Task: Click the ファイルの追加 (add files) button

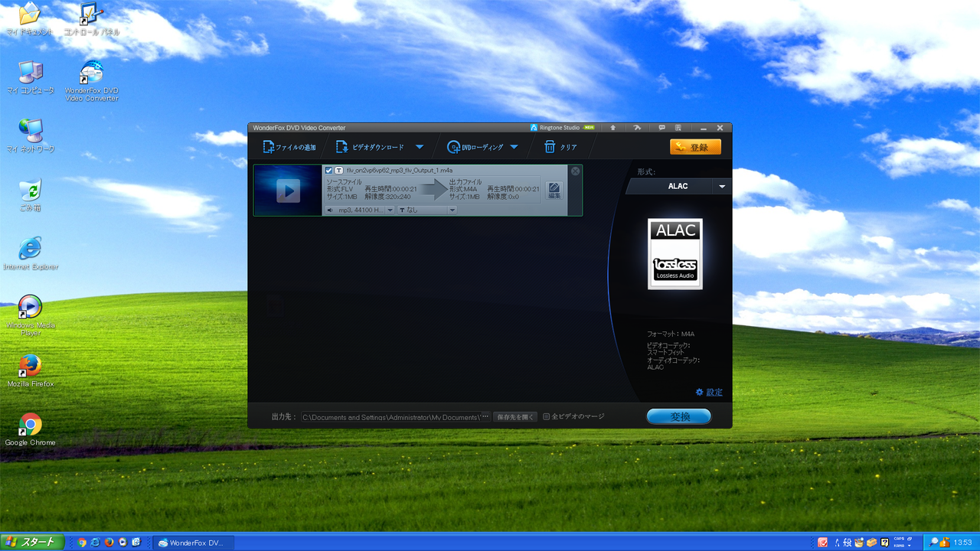Action: click(289, 147)
